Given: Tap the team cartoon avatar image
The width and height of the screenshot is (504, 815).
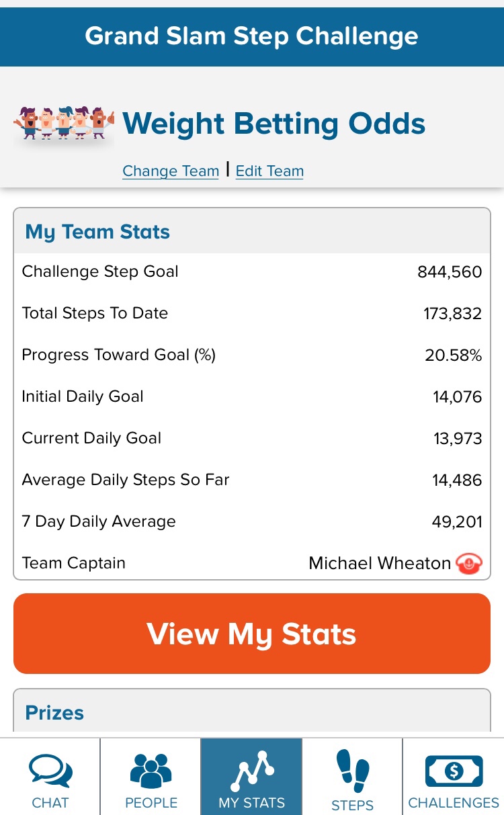Looking at the screenshot, I should pos(64,124).
